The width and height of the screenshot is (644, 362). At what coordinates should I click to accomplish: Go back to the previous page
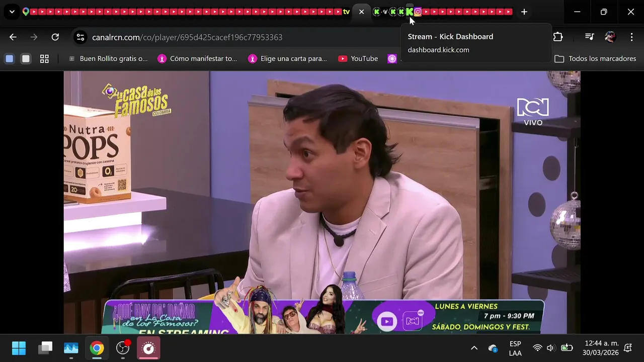13,37
